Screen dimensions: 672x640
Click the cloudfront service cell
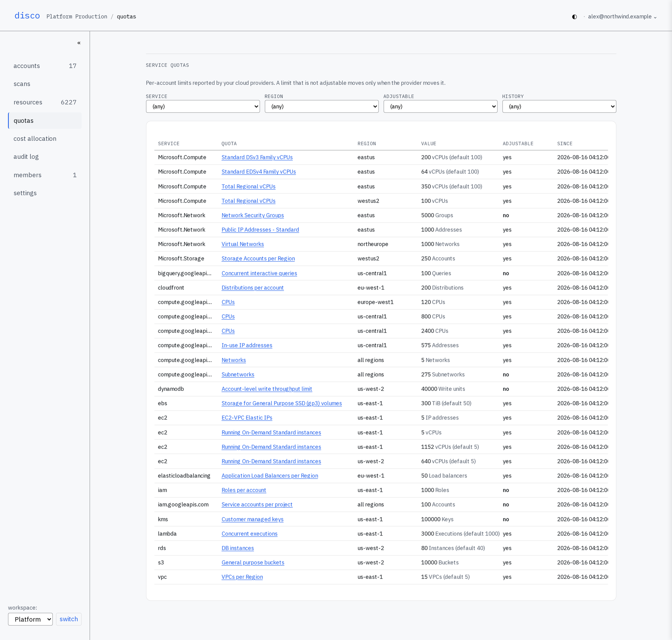171,288
